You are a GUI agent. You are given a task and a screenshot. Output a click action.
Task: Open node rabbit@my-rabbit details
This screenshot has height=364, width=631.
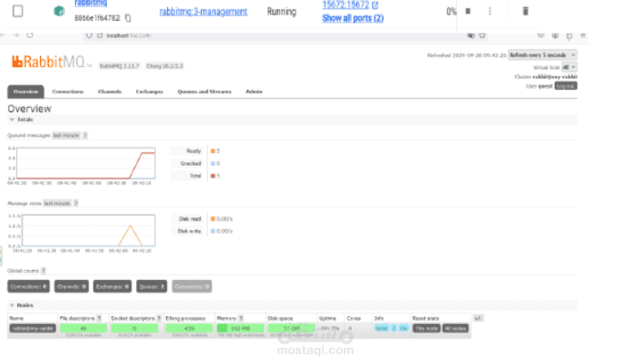coord(33,329)
